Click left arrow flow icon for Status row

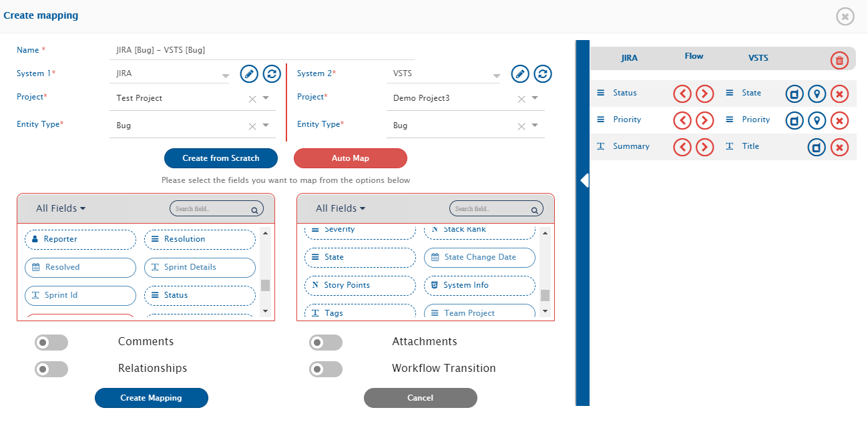coord(682,93)
